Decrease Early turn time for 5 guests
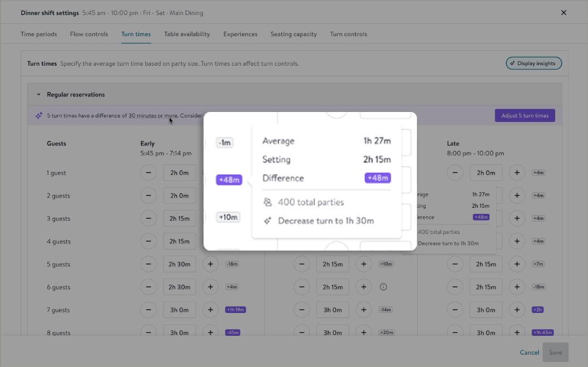The image size is (588, 367). pyautogui.click(x=149, y=264)
